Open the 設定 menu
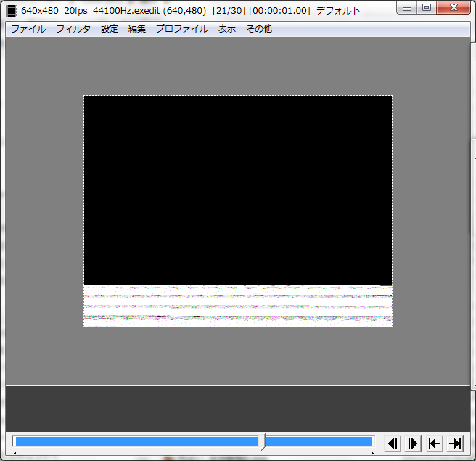476x461 pixels. click(110, 29)
